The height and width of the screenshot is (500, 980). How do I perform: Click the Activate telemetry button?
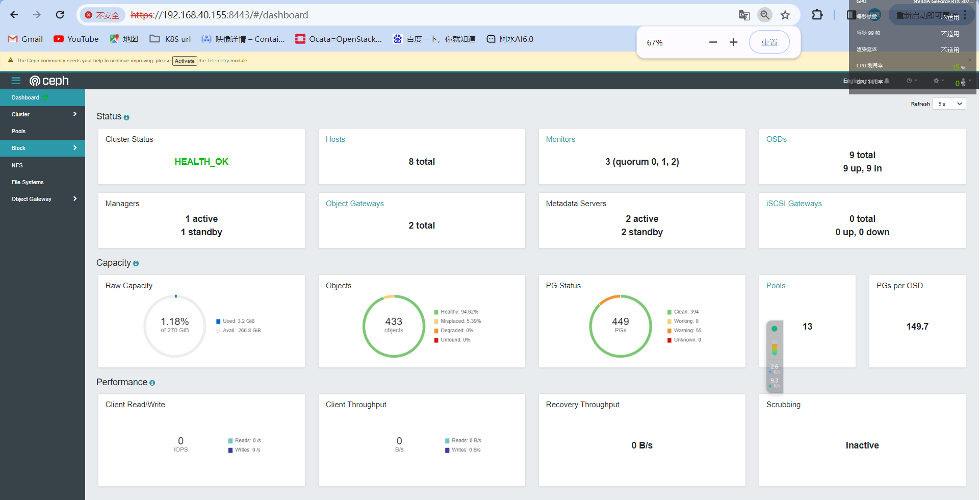coord(185,61)
